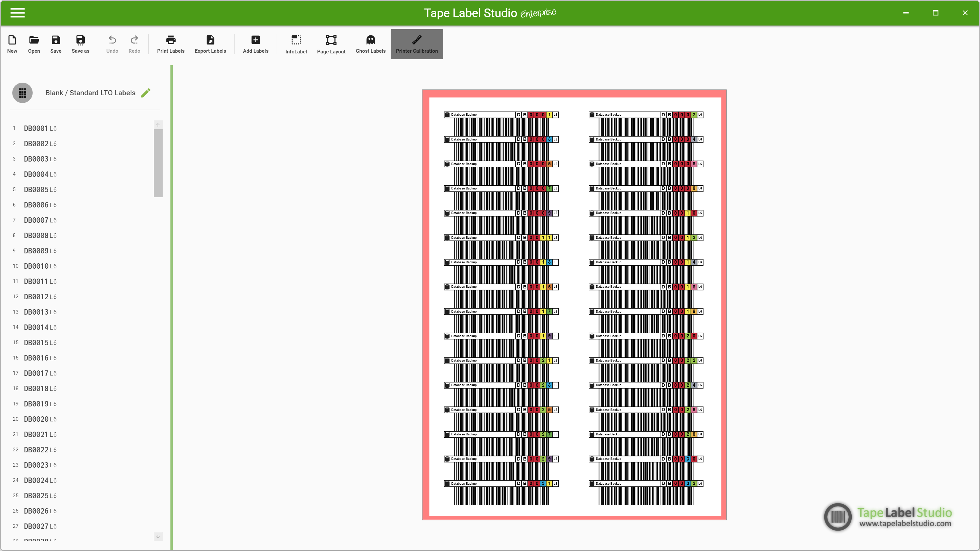Select label DB0014 L6 in list
The width and height of the screenshot is (980, 551).
pyautogui.click(x=40, y=327)
